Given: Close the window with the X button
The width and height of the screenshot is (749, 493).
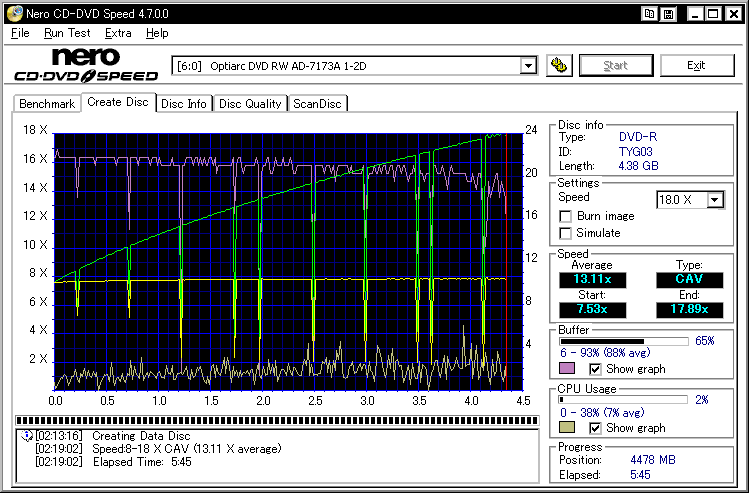Looking at the screenshot, I should (x=733, y=13).
